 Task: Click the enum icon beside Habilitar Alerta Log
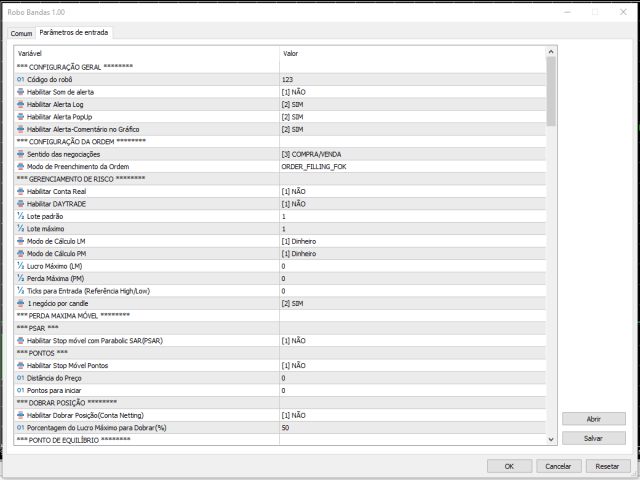click(x=20, y=104)
